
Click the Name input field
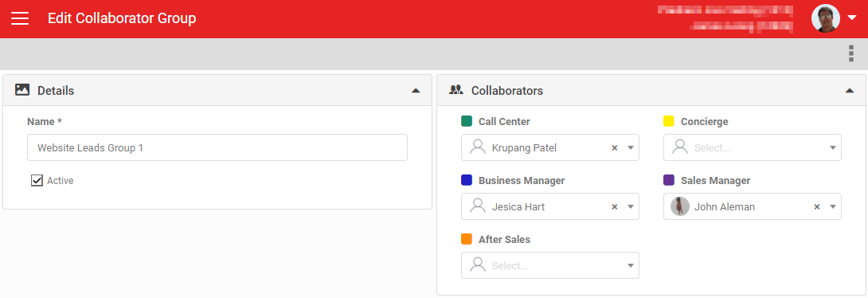coord(217,148)
